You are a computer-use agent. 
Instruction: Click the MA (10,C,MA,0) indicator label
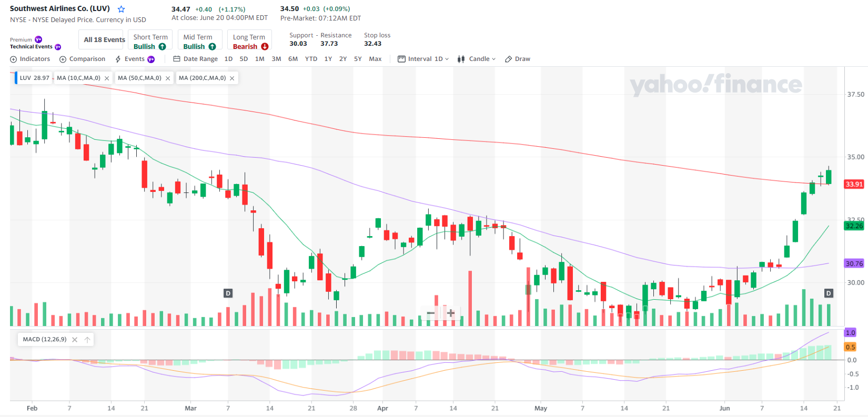click(x=78, y=78)
